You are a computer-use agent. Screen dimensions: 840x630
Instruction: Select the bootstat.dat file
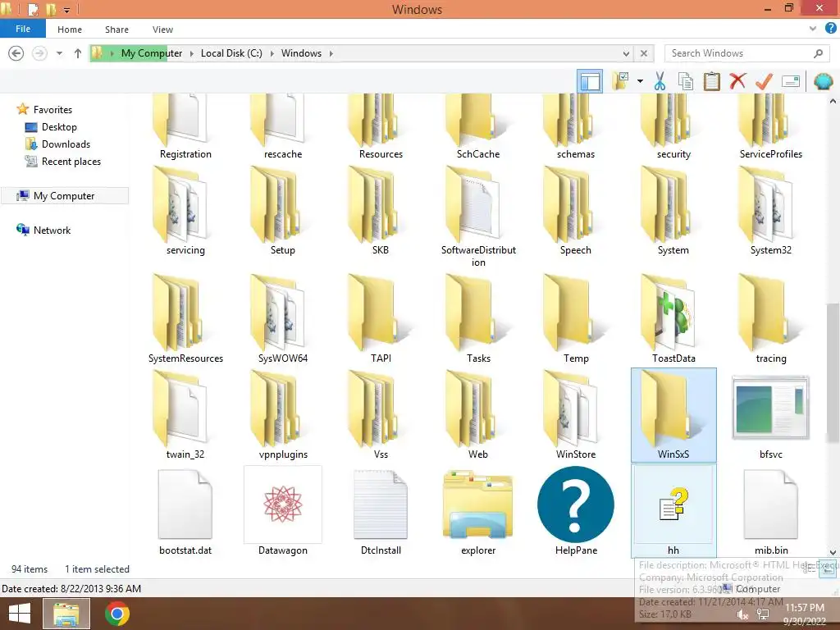tap(185, 510)
